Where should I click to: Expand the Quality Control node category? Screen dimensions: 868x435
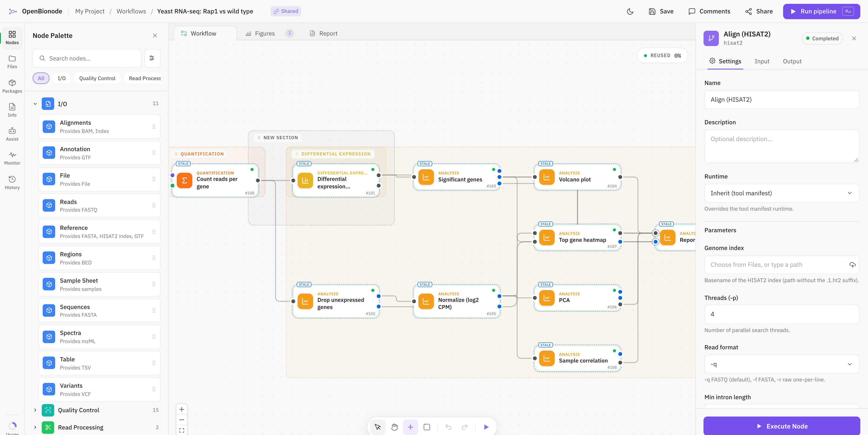[35, 410]
